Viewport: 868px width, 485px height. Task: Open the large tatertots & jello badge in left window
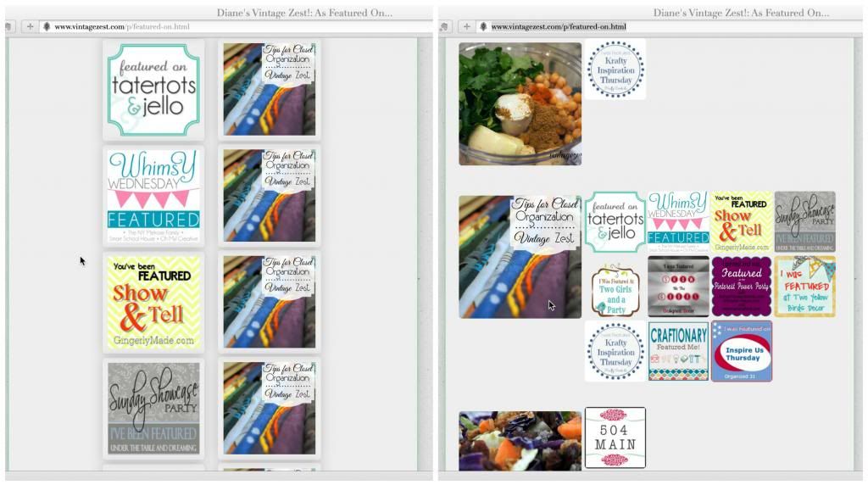pyautogui.click(x=153, y=90)
